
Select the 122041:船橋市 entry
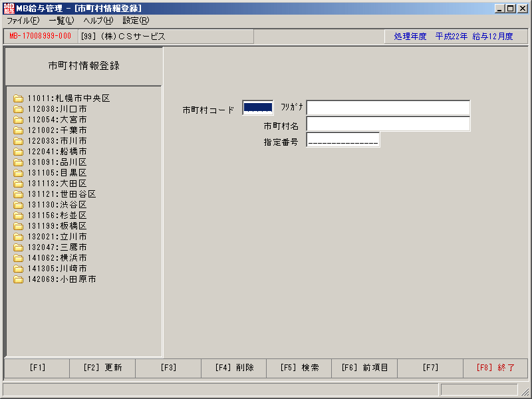(57, 152)
